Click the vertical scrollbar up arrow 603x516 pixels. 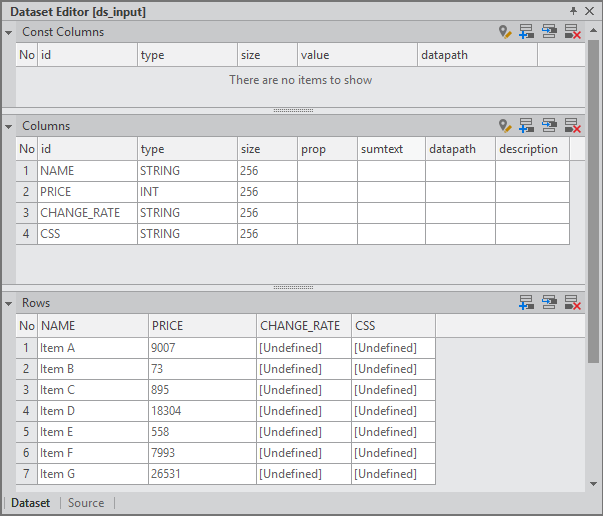coord(594,30)
